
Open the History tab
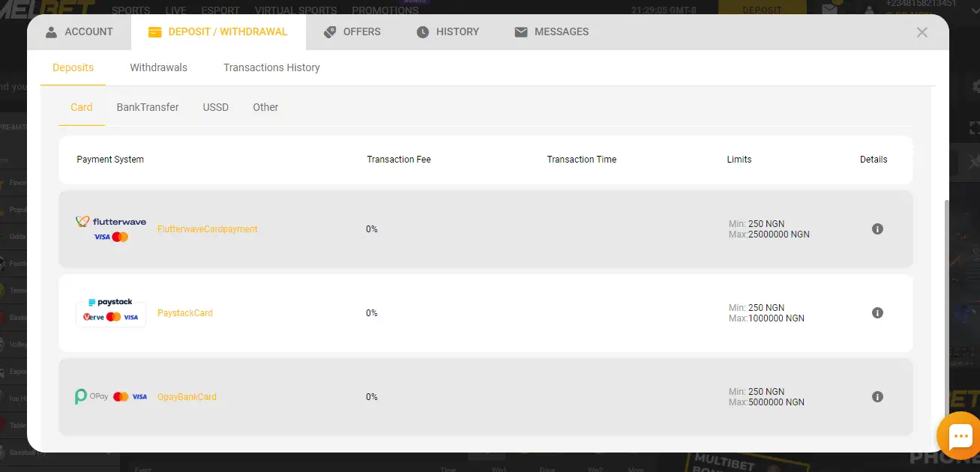tap(448, 32)
